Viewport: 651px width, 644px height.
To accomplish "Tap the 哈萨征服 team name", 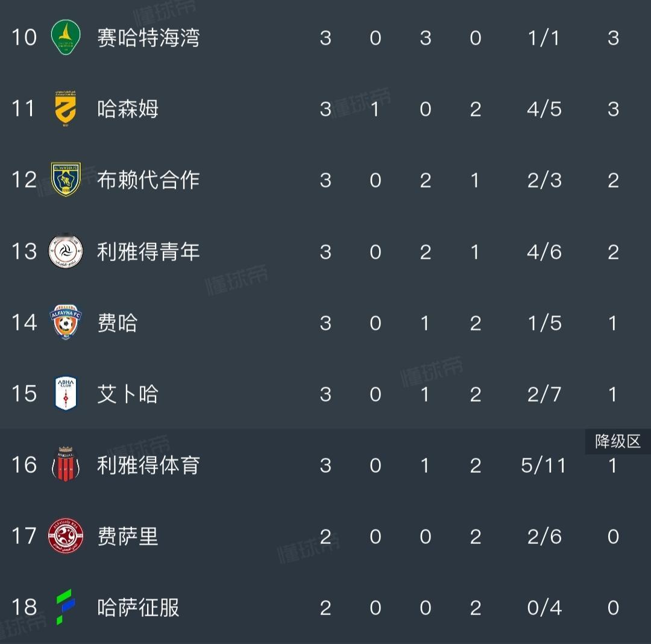I will click(138, 607).
